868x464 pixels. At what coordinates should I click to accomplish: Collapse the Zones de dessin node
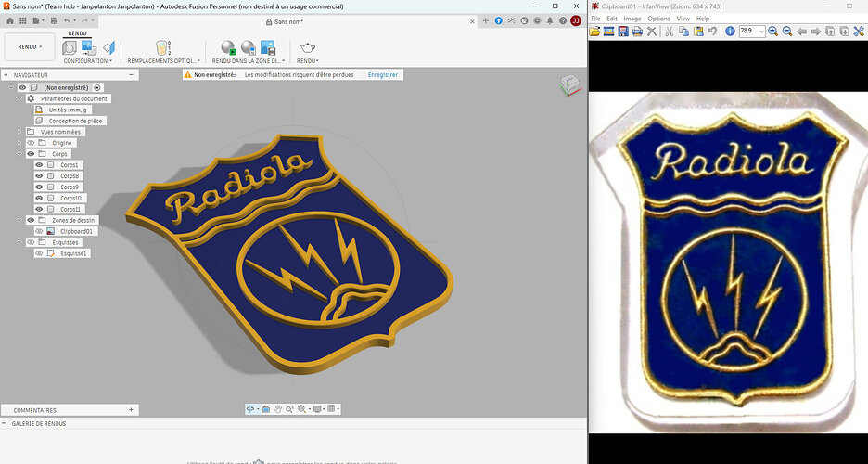point(19,220)
